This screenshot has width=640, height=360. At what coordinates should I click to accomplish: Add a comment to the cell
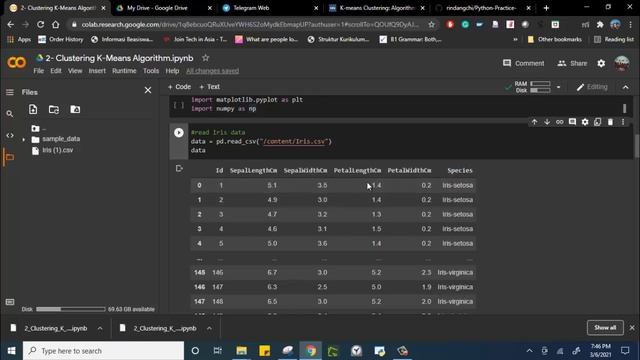click(572, 122)
